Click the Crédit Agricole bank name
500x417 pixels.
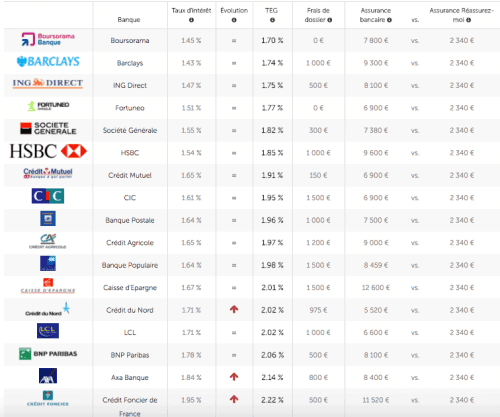(130, 243)
